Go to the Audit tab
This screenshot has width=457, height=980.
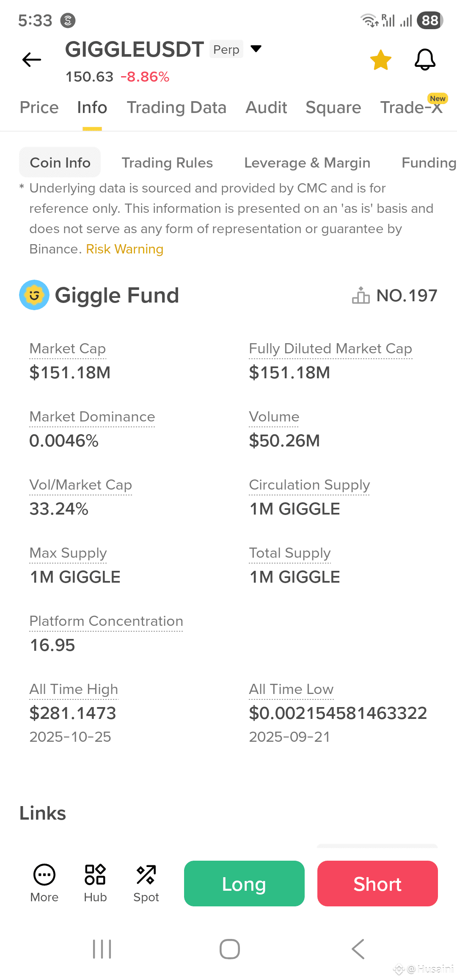[266, 107]
